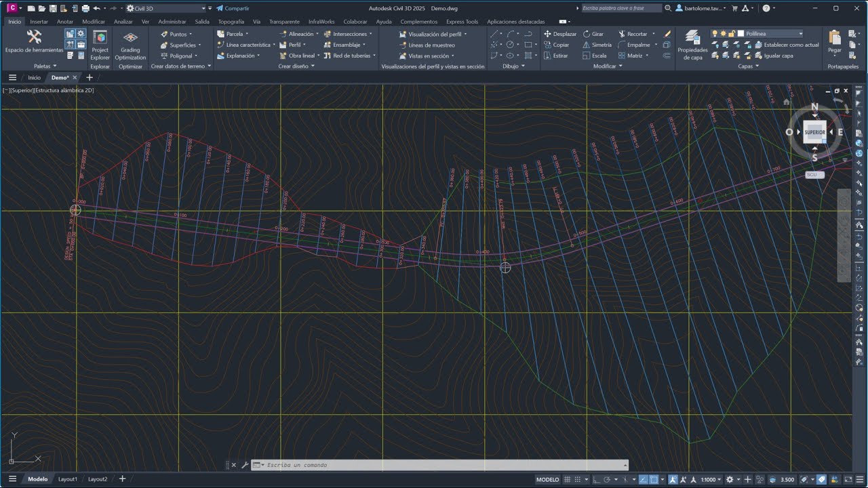Image resolution: width=868 pixels, height=488 pixels.
Task: Toggle object snap tracking in status bar
Action: [644, 479]
